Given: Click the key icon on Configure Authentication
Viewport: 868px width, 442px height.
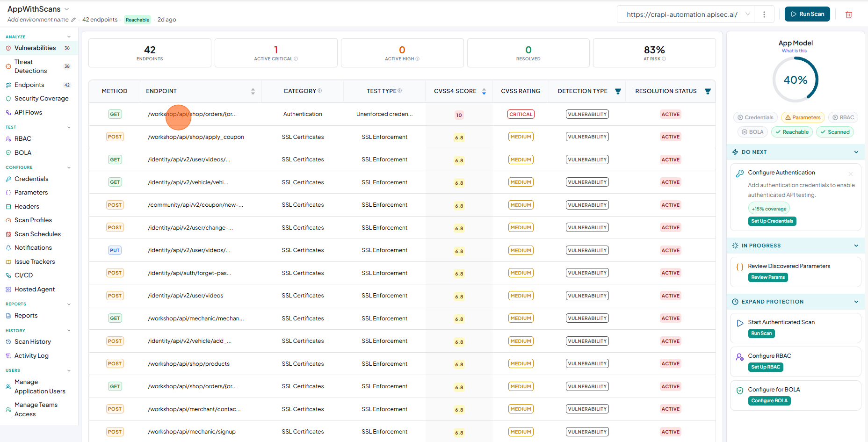Looking at the screenshot, I should click(x=740, y=174).
